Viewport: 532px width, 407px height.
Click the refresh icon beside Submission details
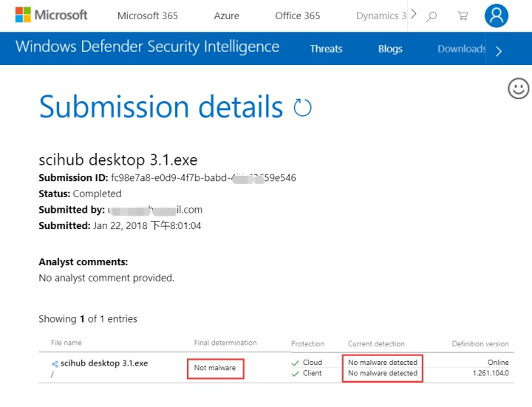pyautogui.click(x=302, y=108)
